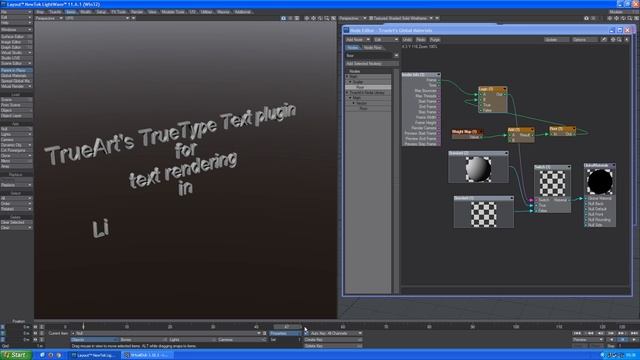Open the Graph Editor

[16, 47]
